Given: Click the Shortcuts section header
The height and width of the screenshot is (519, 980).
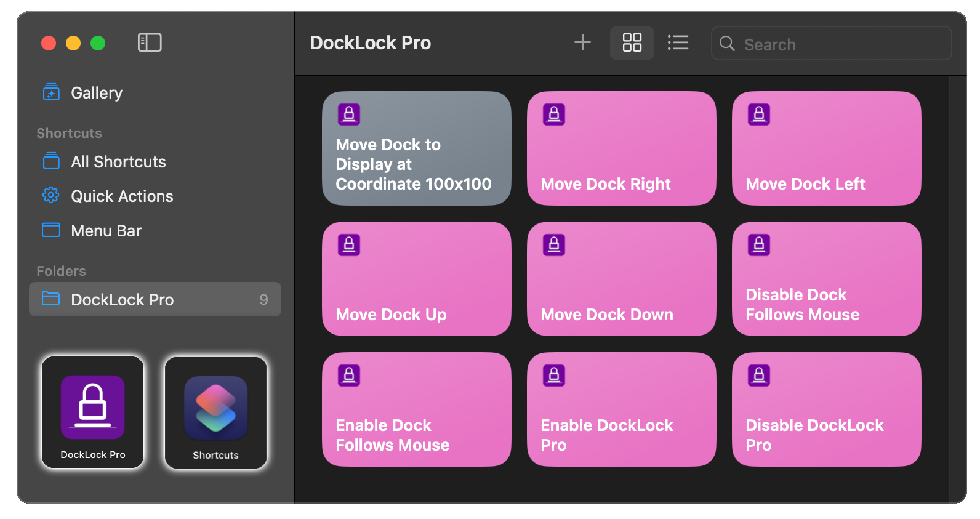Looking at the screenshot, I should pyautogui.click(x=69, y=134).
